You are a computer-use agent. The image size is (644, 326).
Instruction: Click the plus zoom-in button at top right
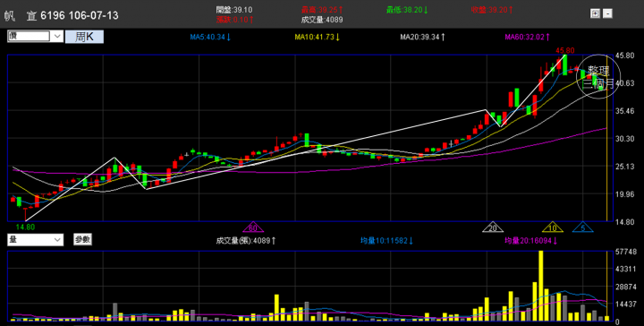click(595, 13)
